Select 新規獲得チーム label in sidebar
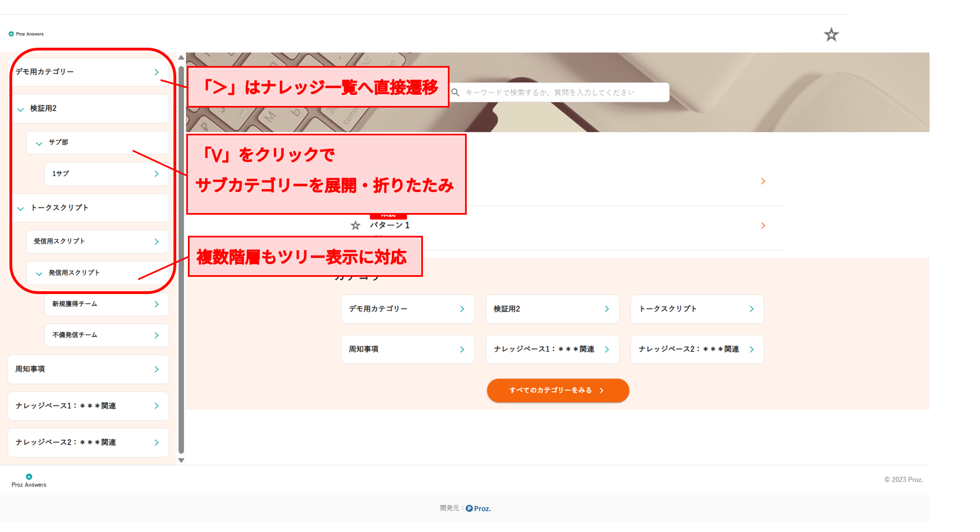Viewport: 980px width, 532px height. 75,304
